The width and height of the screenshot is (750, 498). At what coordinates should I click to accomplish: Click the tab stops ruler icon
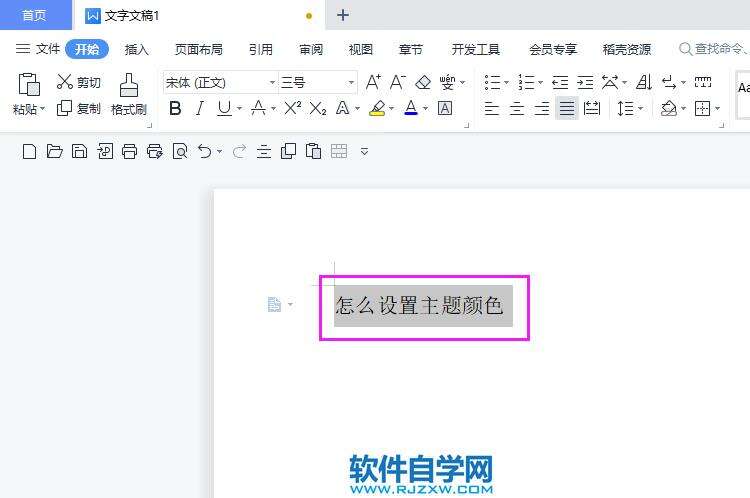[703, 82]
